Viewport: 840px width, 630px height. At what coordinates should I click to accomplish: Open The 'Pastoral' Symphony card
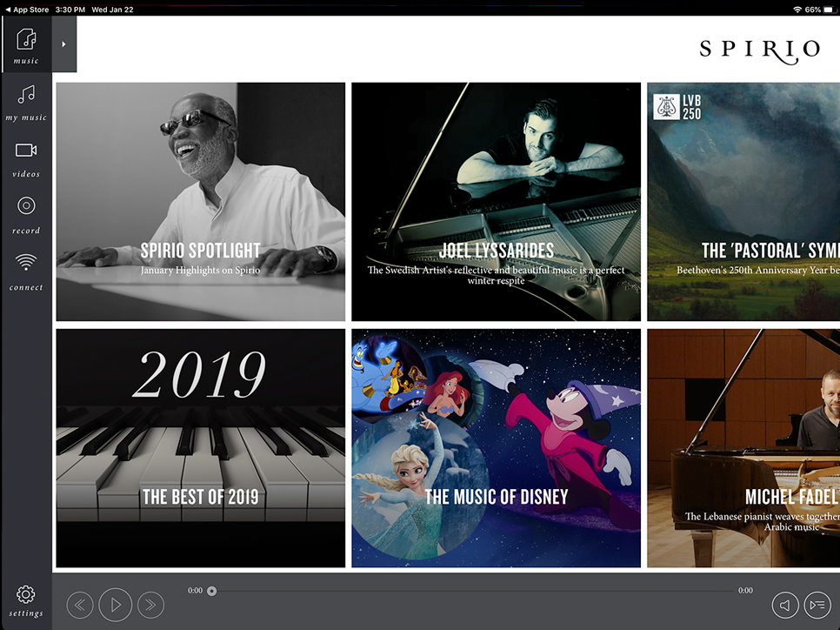point(743,202)
